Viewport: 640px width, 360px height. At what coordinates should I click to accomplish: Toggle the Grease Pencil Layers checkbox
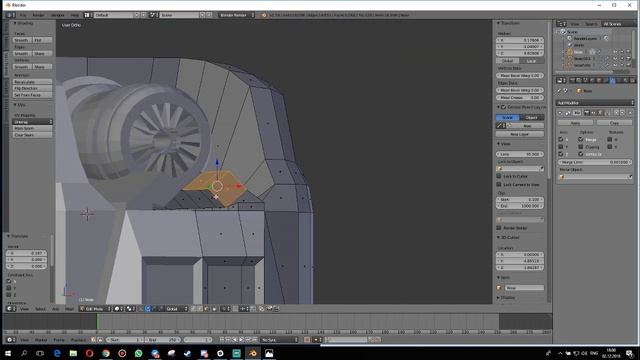click(x=503, y=107)
